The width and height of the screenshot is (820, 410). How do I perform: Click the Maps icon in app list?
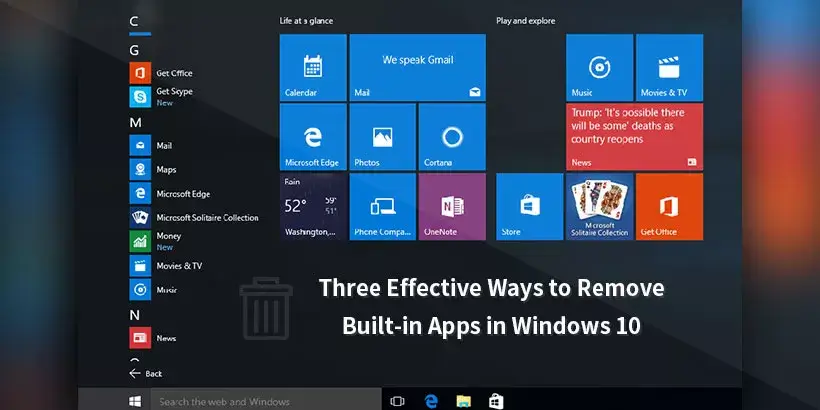pyautogui.click(x=140, y=169)
